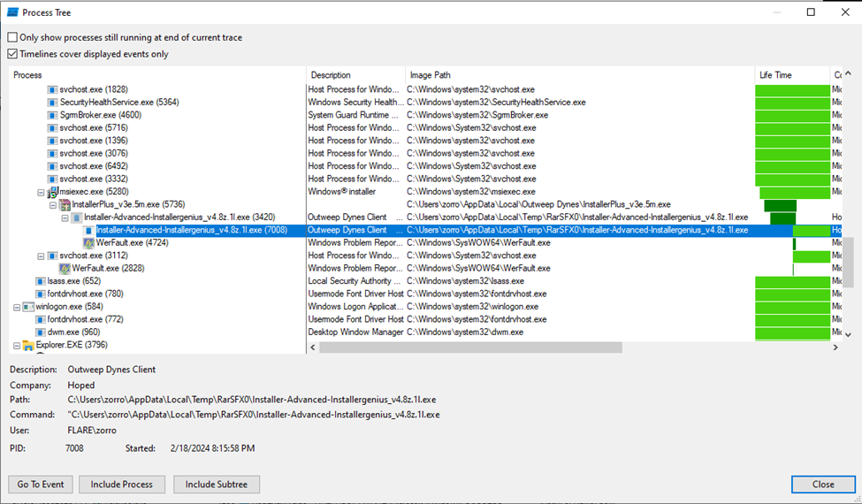The height and width of the screenshot is (504, 862).
Task: Click the Explorer.EXE folder icon
Action: (27, 345)
